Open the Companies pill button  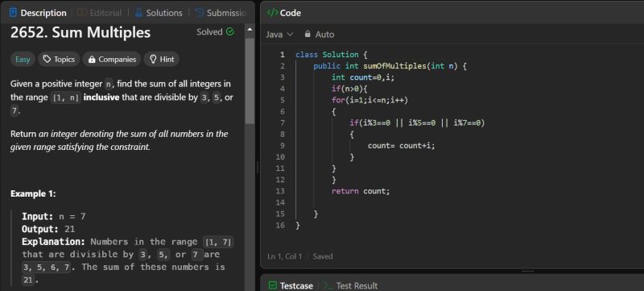[x=112, y=59]
